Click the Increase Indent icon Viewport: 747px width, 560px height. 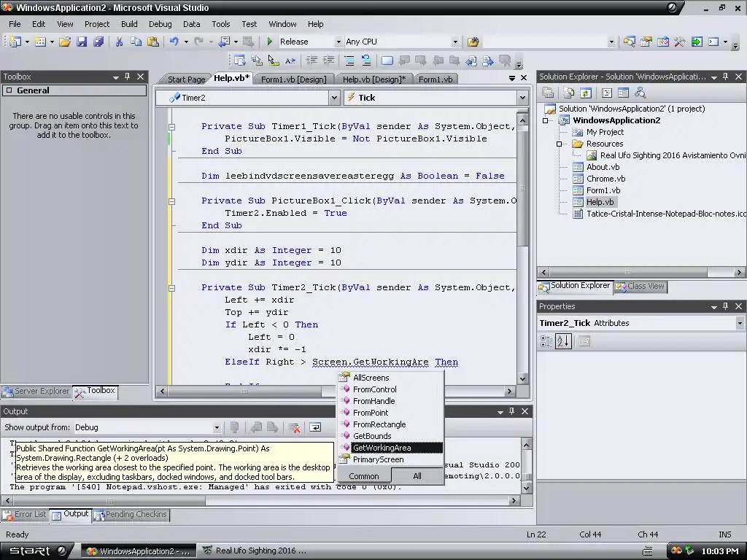click(x=328, y=61)
